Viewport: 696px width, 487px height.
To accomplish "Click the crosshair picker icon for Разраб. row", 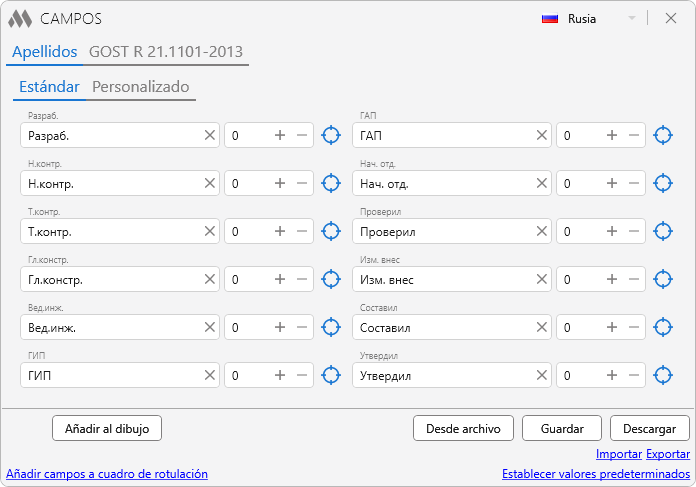I will 331,135.
